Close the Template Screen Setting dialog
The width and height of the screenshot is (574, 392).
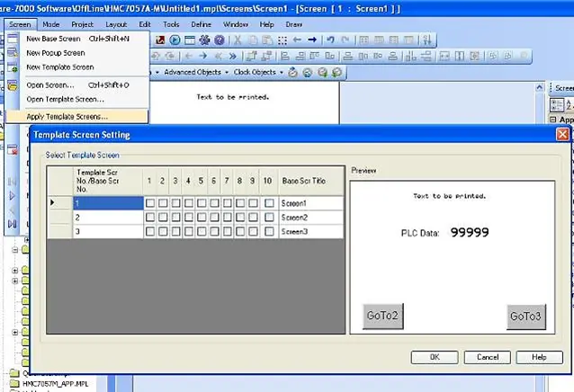click(562, 135)
